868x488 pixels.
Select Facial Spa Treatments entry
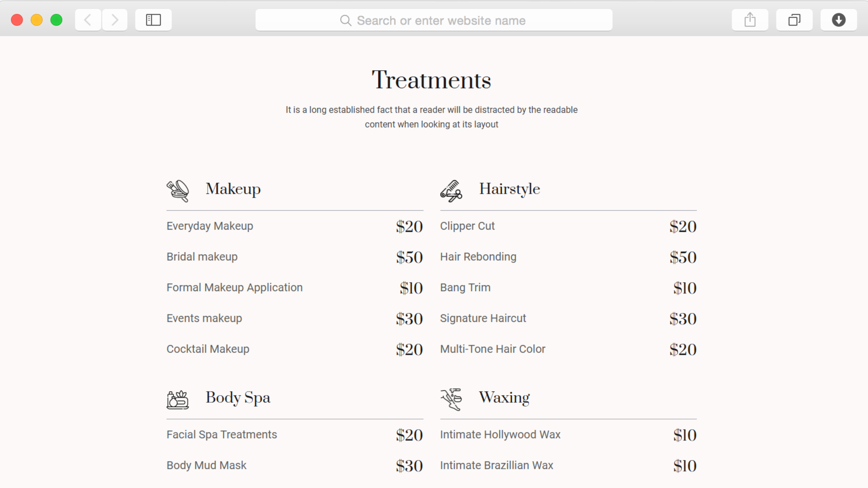coord(221,434)
